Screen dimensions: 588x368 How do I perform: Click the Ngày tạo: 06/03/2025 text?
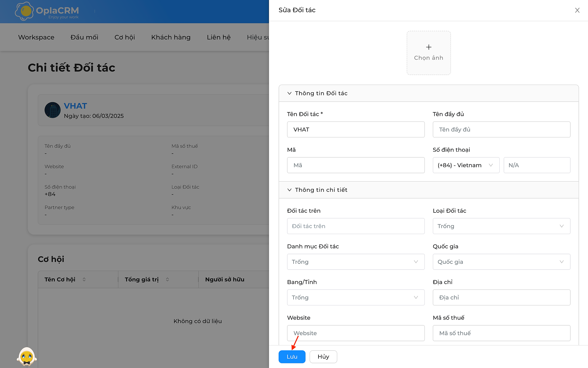pyautogui.click(x=94, y=116)
